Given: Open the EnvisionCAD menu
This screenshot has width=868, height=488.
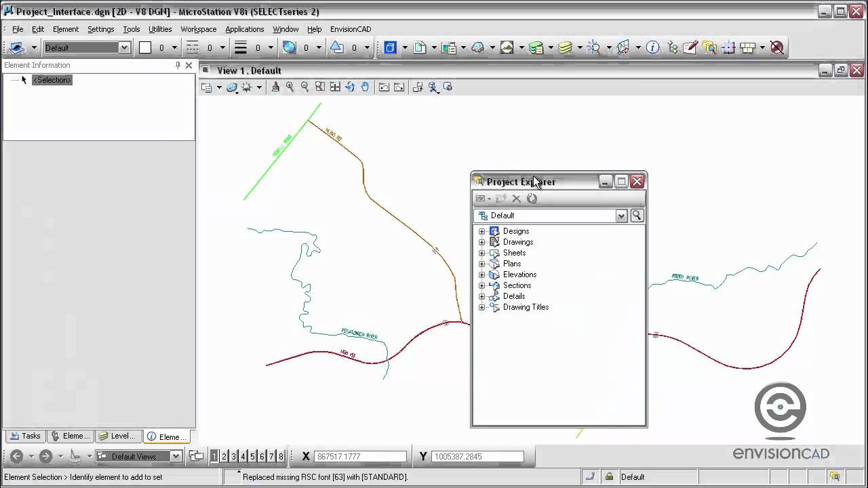Looking at the screenshot, I should [x=351, y=29].
